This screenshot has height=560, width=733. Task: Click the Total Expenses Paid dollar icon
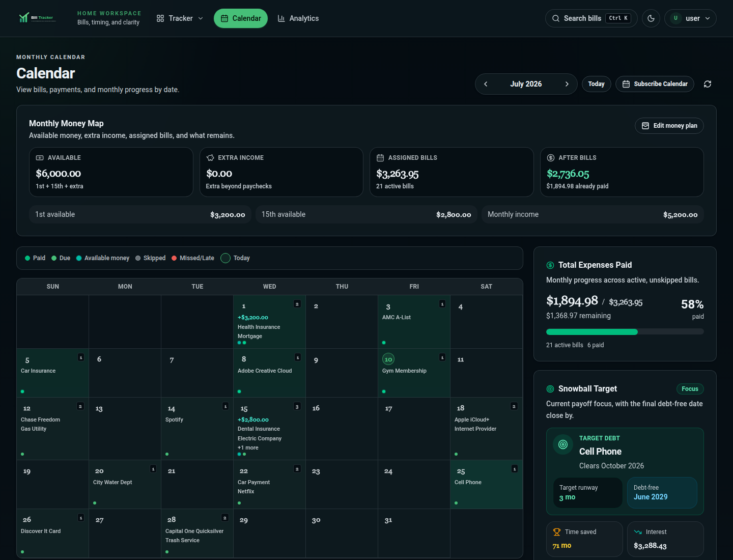(550, 265)
